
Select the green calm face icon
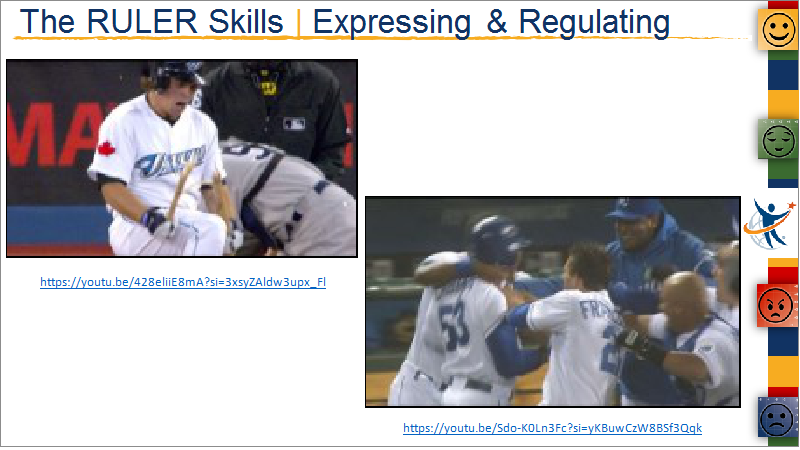click(779, 140)
